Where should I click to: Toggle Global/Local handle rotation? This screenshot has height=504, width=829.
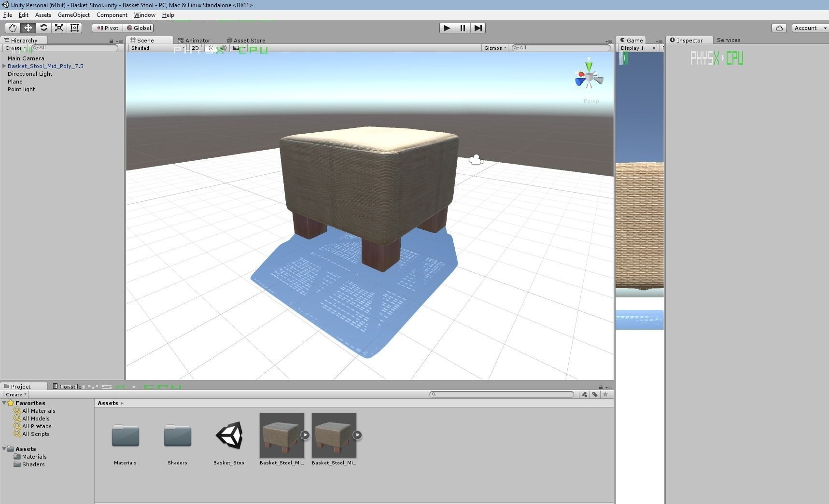tap(139, 28)
